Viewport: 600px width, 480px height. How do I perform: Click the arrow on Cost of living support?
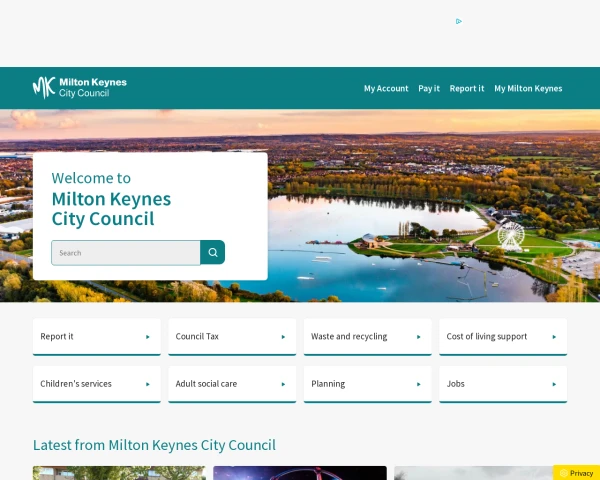[554, 337]
